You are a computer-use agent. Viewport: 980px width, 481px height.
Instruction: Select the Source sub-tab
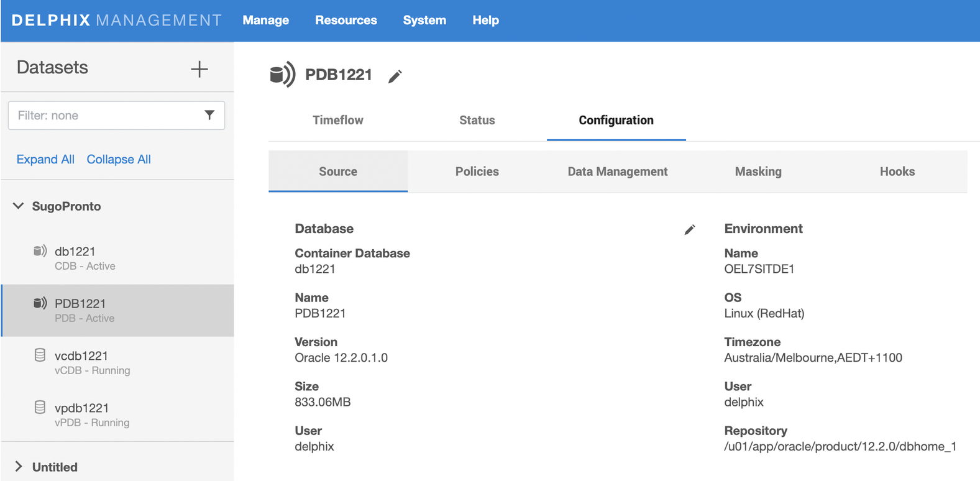click(x=338, y=172)
